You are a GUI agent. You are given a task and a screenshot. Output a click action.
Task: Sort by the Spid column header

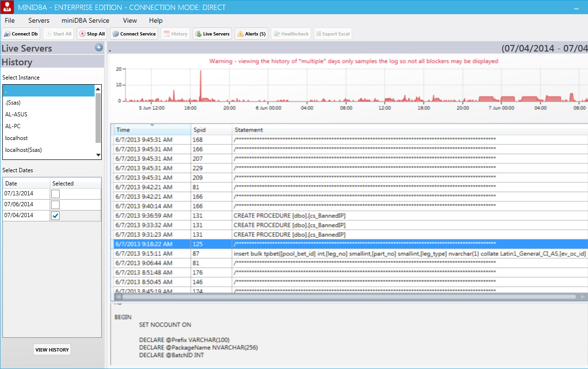pos(211,130)
